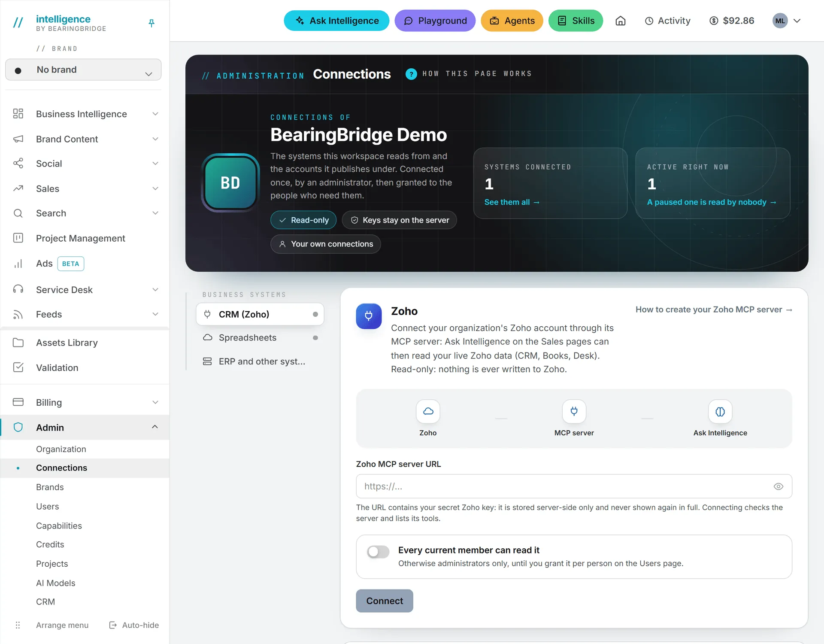Click the Admin shield icon
The image size is (824, 644).
click(x=18, y=427)
